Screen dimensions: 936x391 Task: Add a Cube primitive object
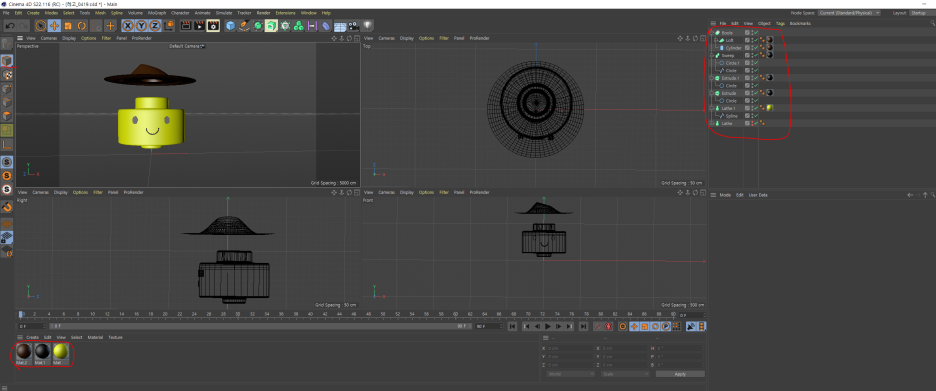click(x=230, y=26)
